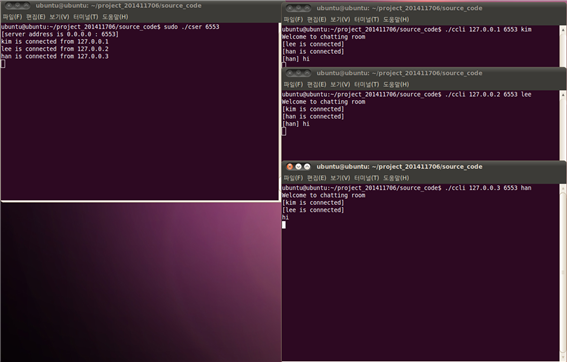Click typed 'hi' line in han terminal
Image resolution: width=567 pixels, height=362 pixels.
click(285, 217)
